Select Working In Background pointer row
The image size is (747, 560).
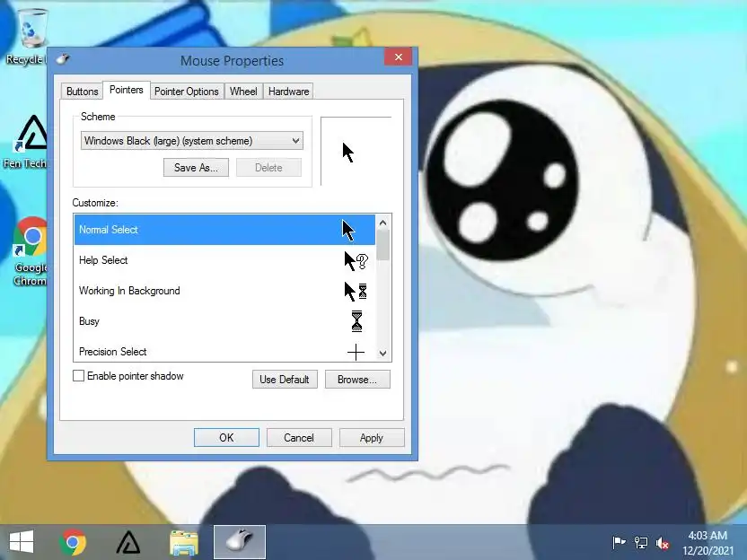pos(224,291)
